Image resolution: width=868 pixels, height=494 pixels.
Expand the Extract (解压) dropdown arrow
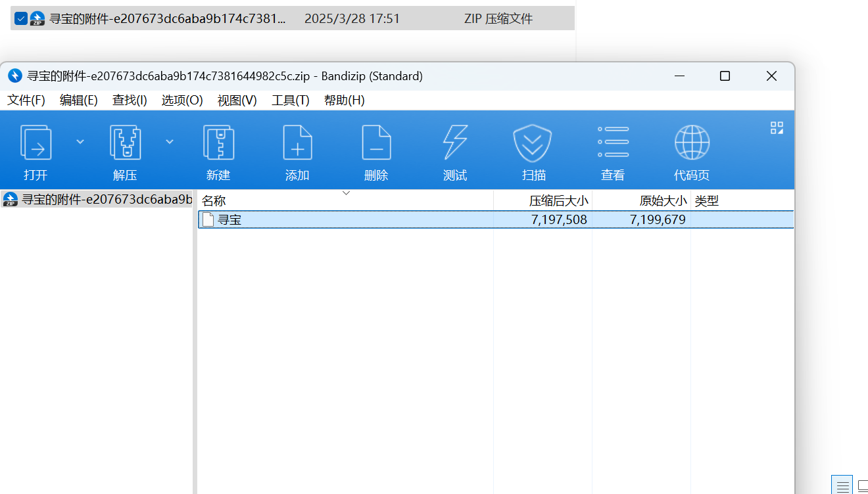click(170, 141)
